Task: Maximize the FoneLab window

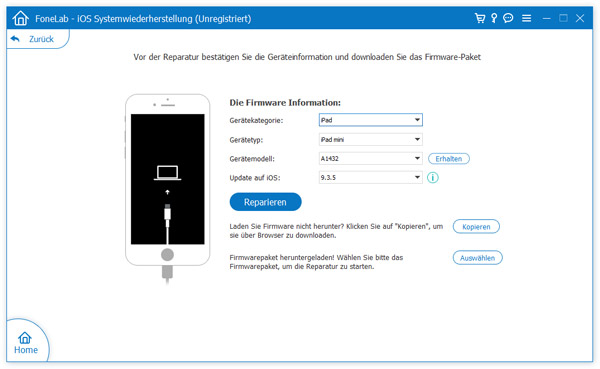Action: (x=563, y=18)
